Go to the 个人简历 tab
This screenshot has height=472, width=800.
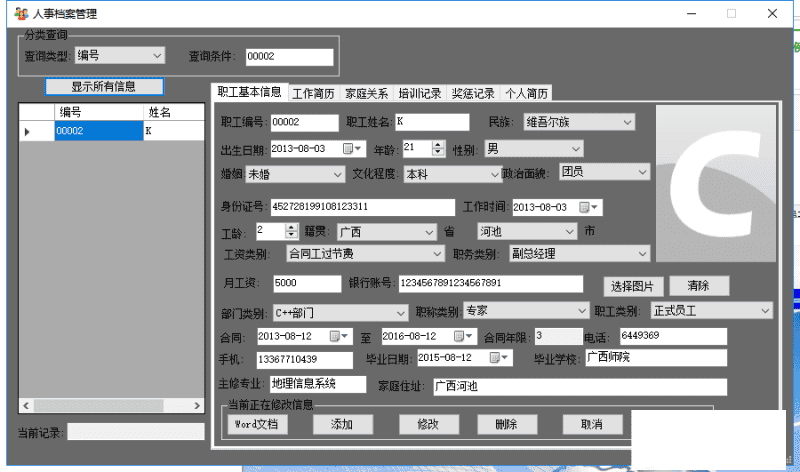click(x=527, y=93)
